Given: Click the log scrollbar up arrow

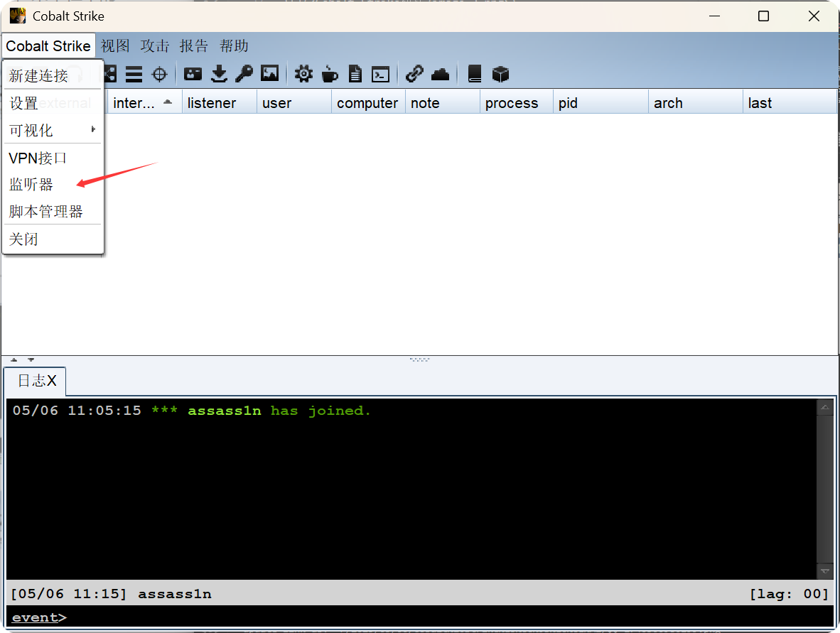Looking at the screenshot, I should click(825, 408).
